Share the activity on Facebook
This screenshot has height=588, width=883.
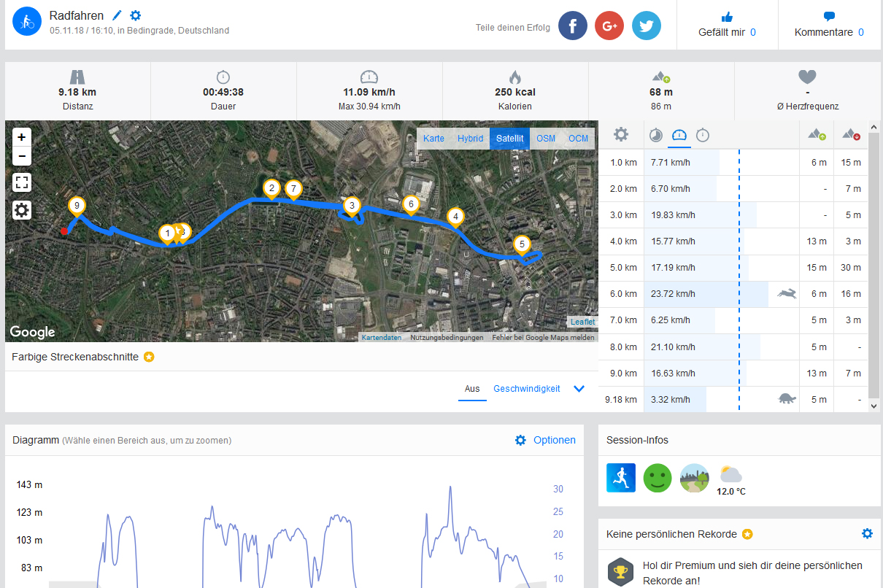click(x=573, y=26)
